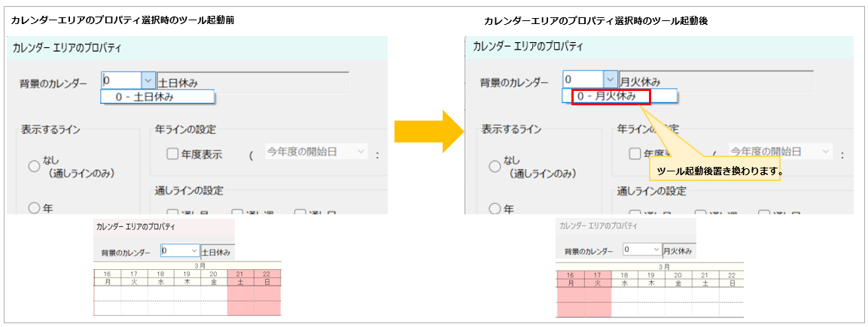This screenshot has width=868, height=327.
Task: Click the large '月火休み' calendar name field
Action: pyautogui.click(x=714, y=80)
